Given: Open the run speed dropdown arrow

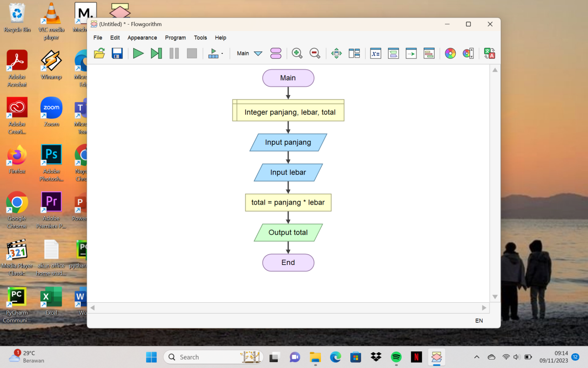Looking at the screenshot, I should (x=222, y=53).
